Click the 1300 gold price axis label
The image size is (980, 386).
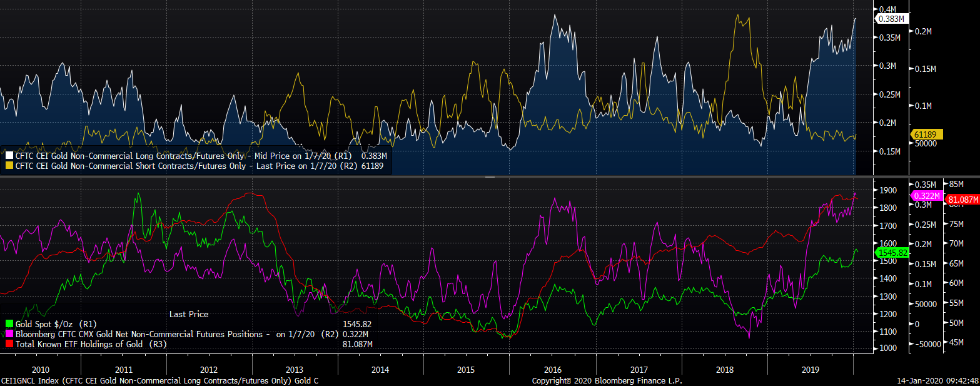click(888, 297)
